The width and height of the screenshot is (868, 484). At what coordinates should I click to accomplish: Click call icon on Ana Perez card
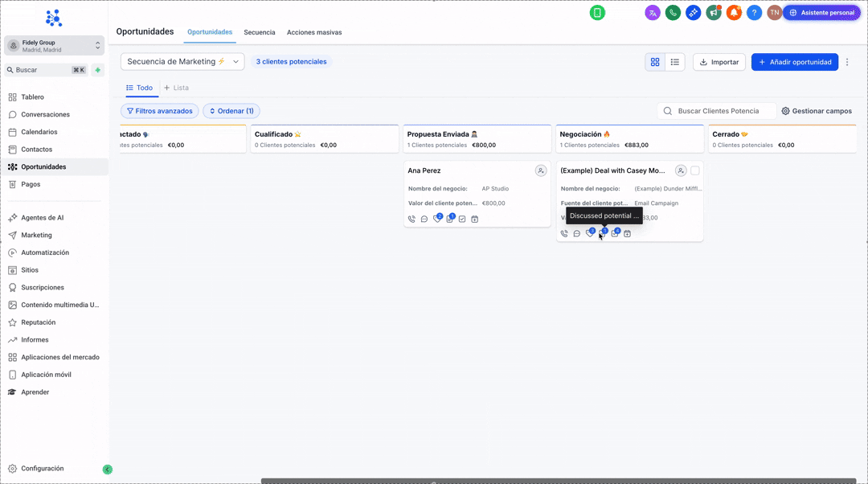click(x=411, y=219)
